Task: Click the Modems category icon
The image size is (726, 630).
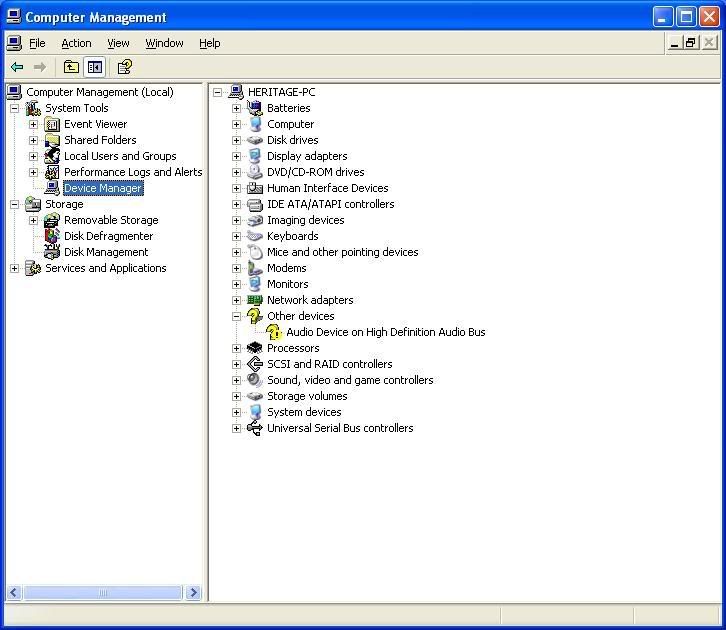Action: pyautogui.click(x=255, y=268)
